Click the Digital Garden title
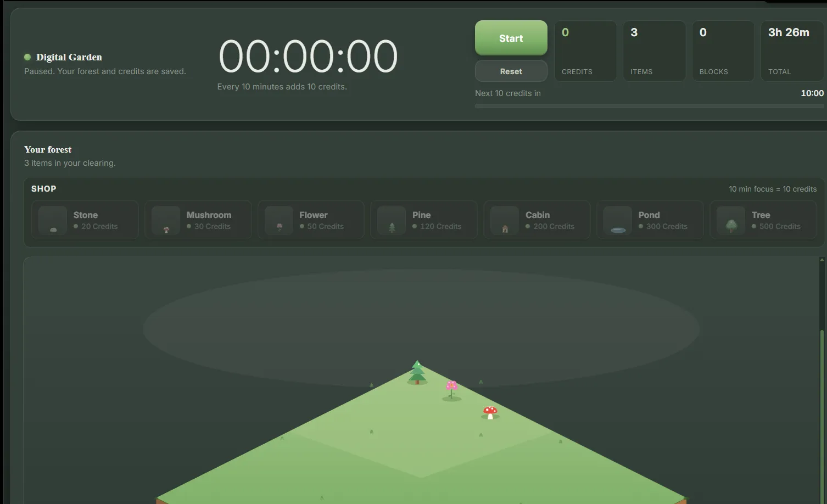 point(69,57)
